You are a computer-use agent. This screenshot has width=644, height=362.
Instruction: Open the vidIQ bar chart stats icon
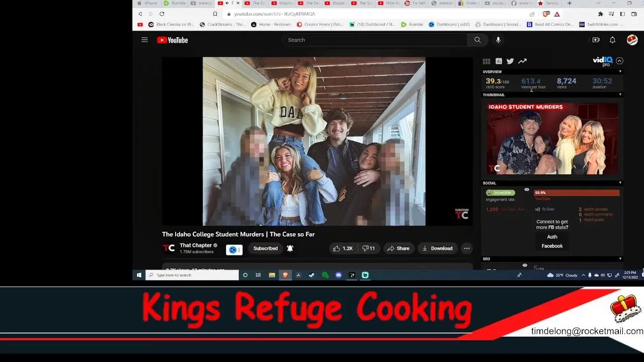pos(499,61)
